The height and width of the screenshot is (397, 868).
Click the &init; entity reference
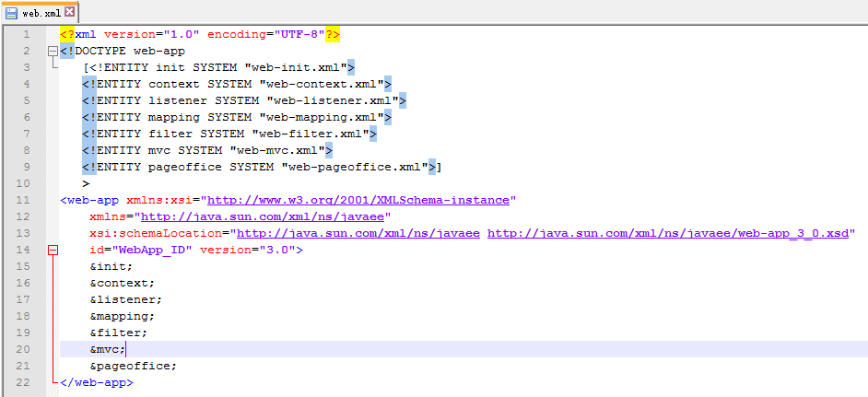[111, 267]
